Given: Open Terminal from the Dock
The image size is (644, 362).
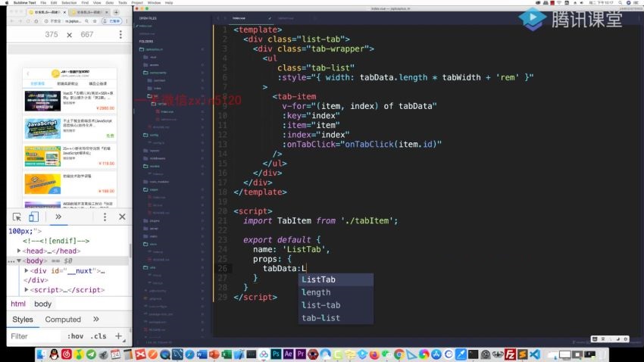Looking at the screenshot, I should [473, 354].
